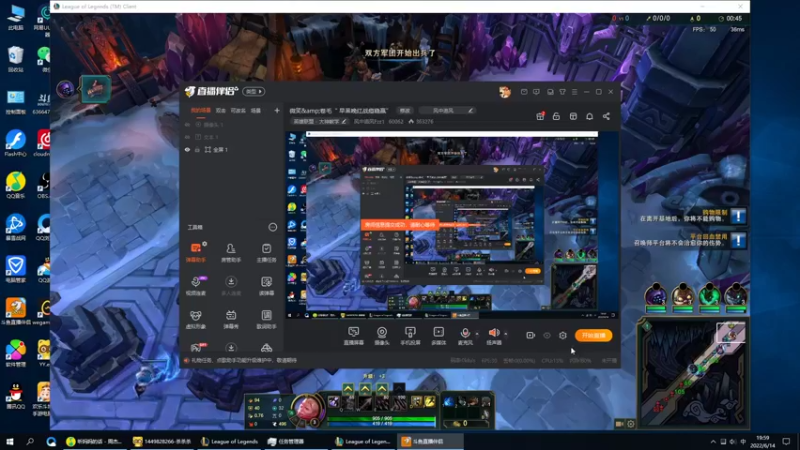Mute the 麦克风 microphone
The image size is (800, 450).
[x=465, y=336]
